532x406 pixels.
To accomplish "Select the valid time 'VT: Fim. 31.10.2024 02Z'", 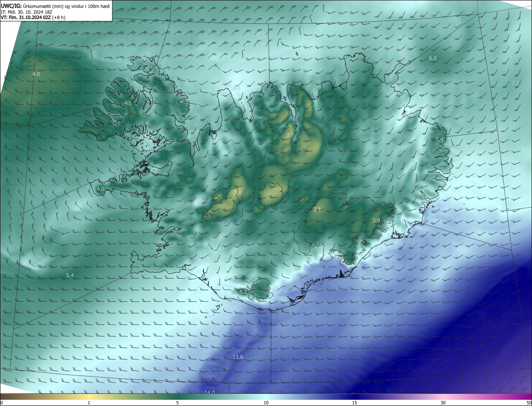I will coord(26,17).
